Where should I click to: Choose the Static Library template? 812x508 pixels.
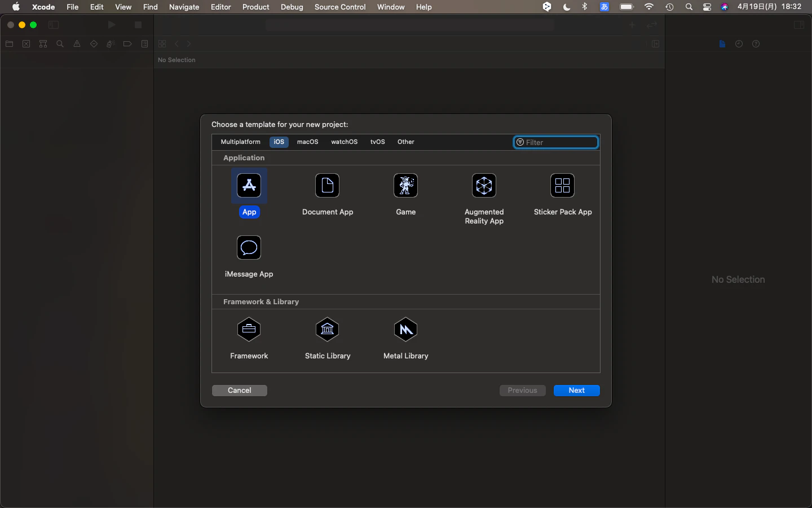[328, 330]
